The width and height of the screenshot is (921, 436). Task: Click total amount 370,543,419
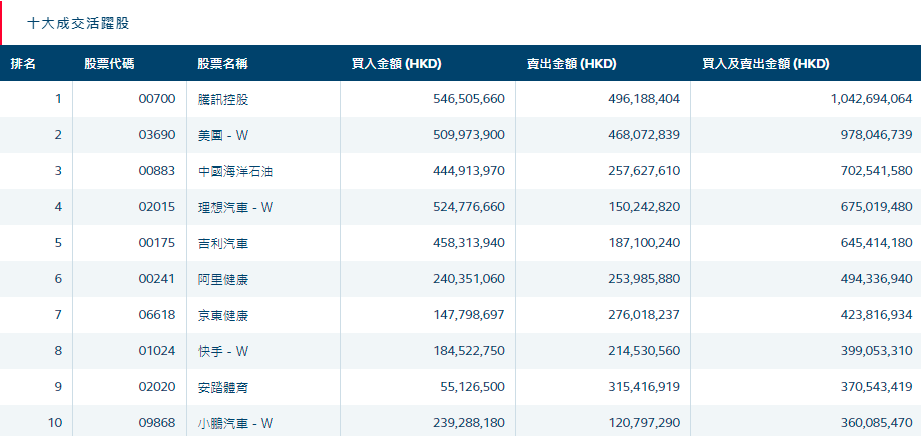point(877,387)
